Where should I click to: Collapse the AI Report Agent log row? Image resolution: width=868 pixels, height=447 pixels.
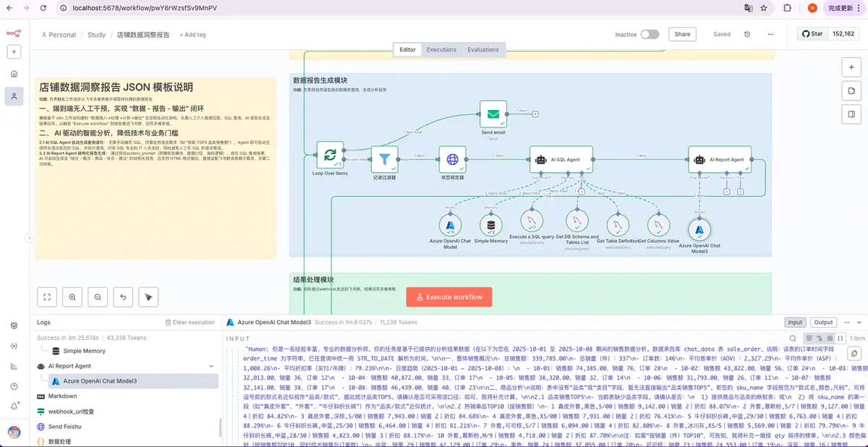[x=211, y=366]
